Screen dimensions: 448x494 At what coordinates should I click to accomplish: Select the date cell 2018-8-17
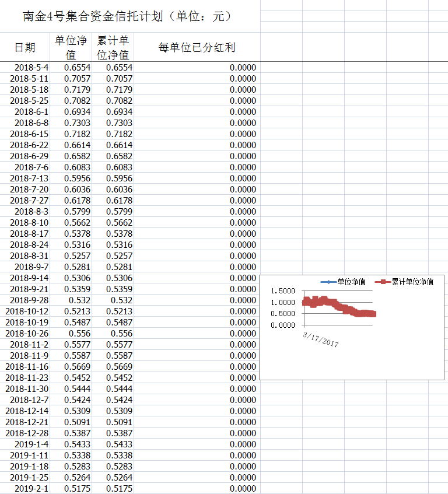[x=25, y=233]
